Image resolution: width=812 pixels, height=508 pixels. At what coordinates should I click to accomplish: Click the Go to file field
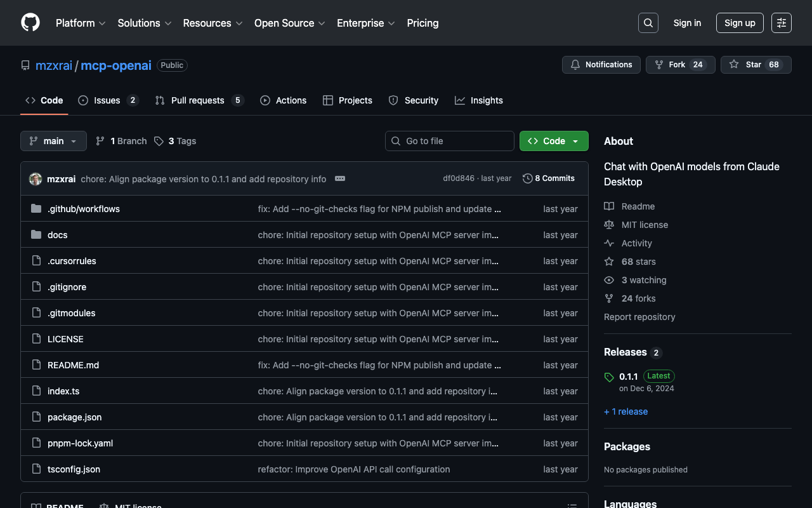[x=450, y=141]
